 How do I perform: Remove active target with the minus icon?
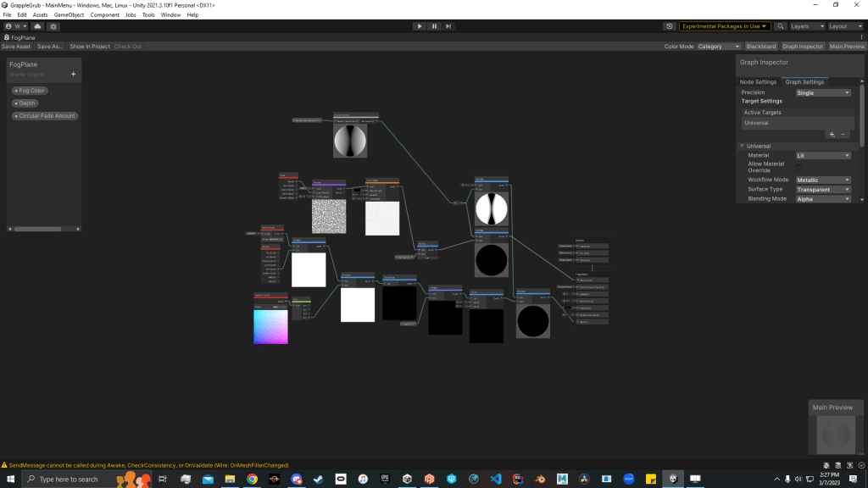coord(843,134)
